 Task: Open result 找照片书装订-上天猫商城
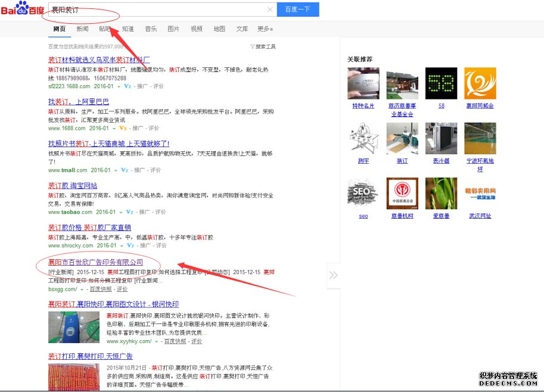click(108, 144)
